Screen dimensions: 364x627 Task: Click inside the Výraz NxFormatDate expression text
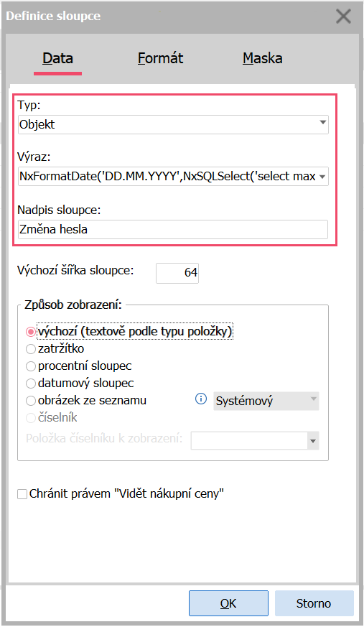(x=168, y=177)
